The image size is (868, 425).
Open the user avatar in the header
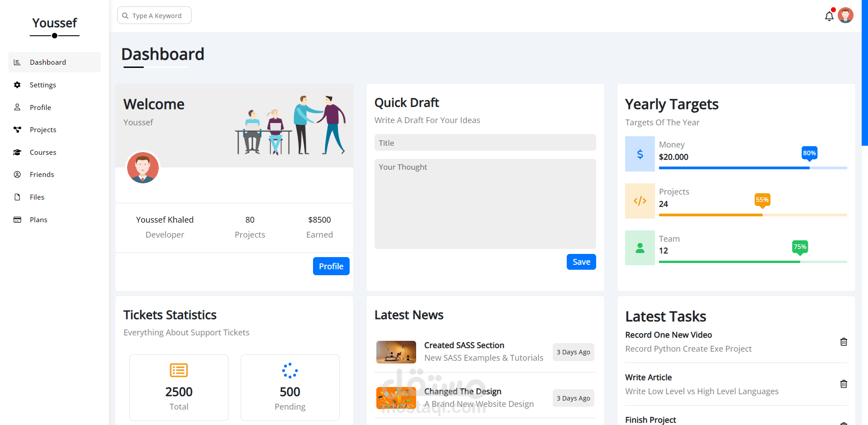tap(845, 15)
